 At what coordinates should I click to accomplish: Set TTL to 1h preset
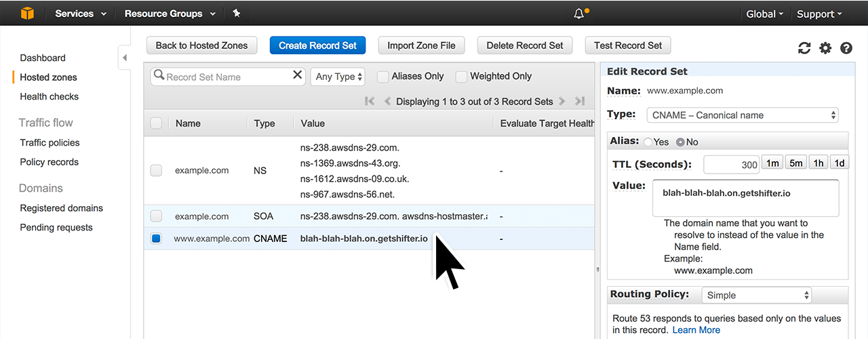[x=818, y=163]
